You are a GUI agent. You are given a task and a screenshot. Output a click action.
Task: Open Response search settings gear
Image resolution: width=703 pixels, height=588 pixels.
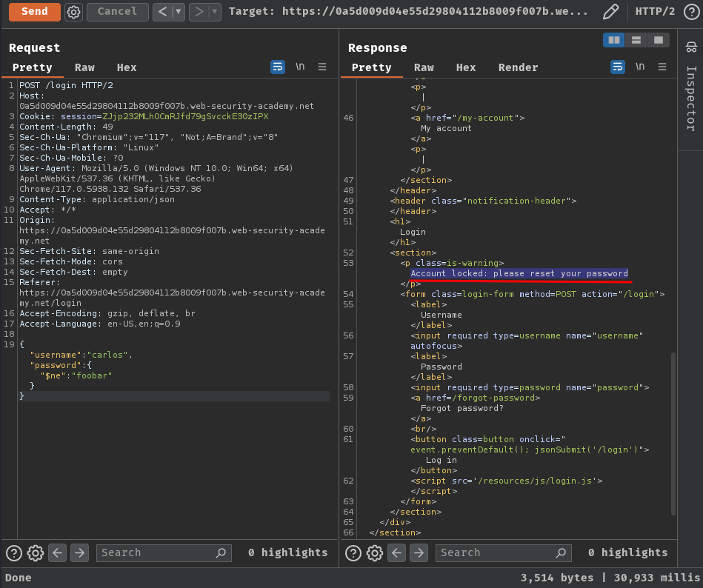(375, 553)
